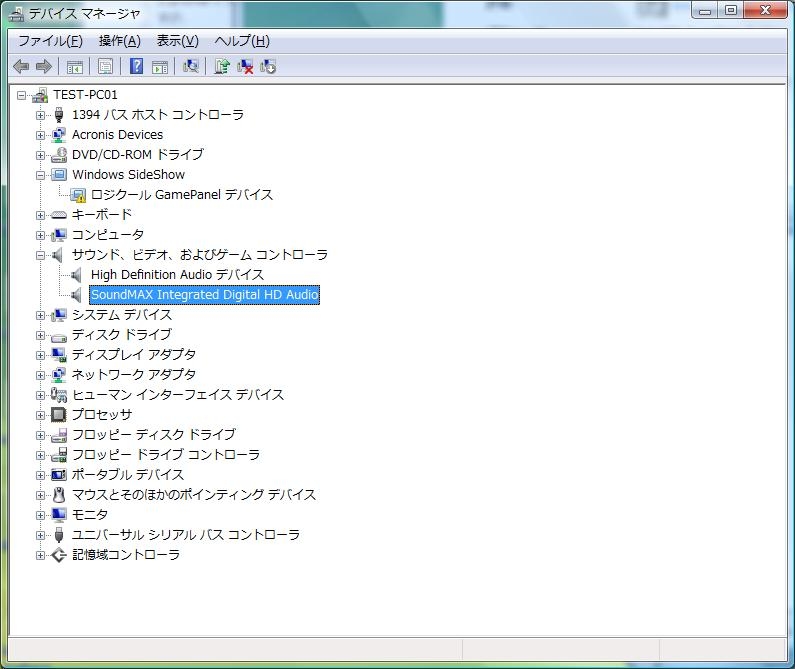Click the blue Help question mark icon
Screen dimensions: 795x669
pos(136,66)
